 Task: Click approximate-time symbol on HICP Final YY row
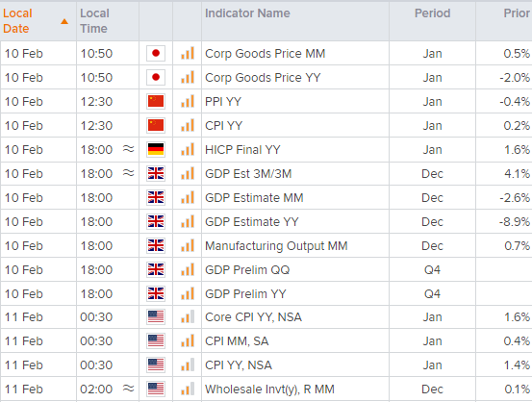click(129, 149)
